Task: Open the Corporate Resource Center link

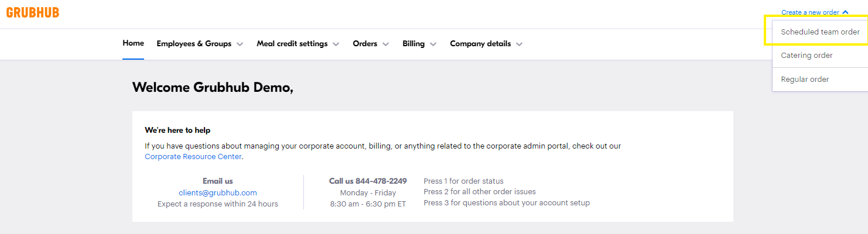Action: 193,157
